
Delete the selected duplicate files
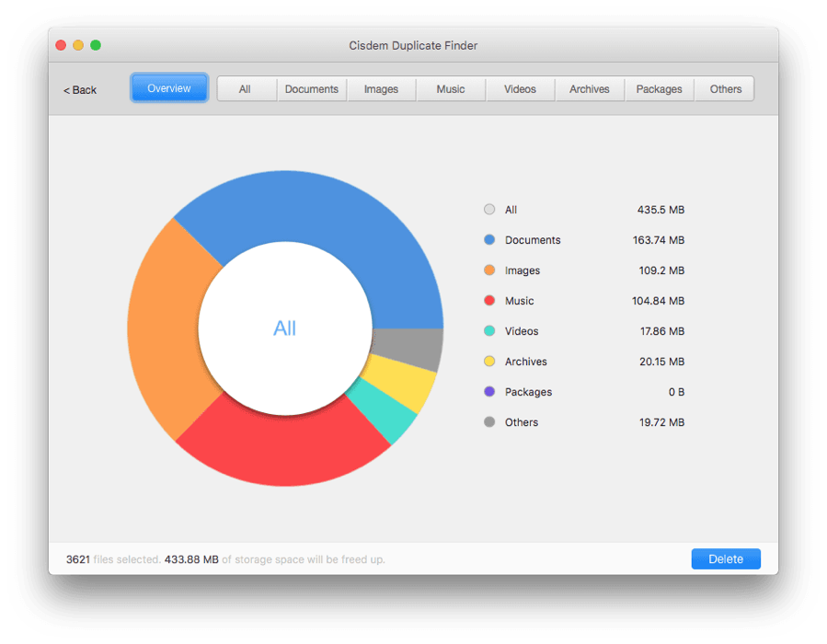point(726,559)
